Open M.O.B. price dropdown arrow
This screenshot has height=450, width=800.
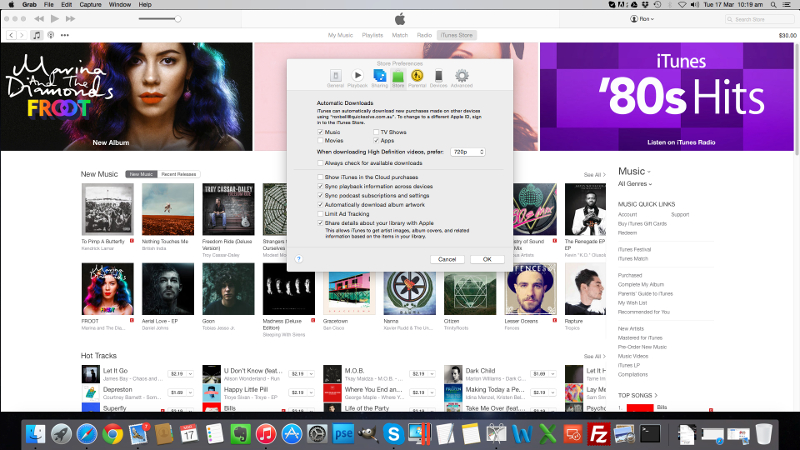[432, 374]
